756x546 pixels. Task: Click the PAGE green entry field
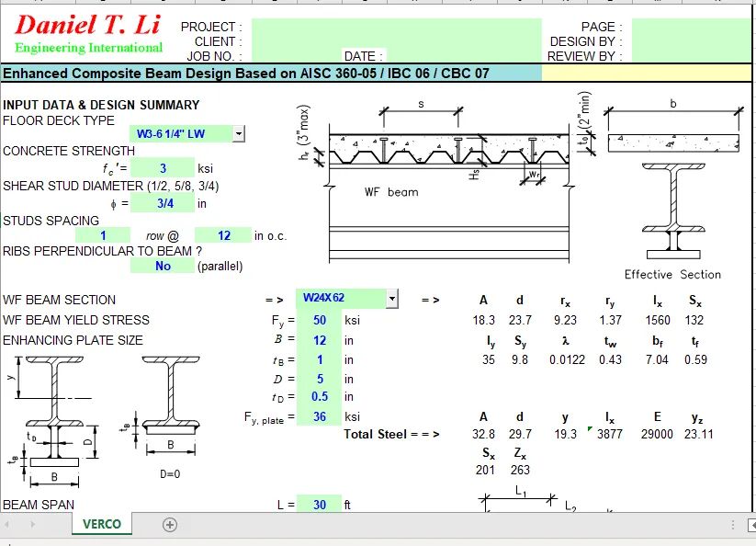(692, 40)
